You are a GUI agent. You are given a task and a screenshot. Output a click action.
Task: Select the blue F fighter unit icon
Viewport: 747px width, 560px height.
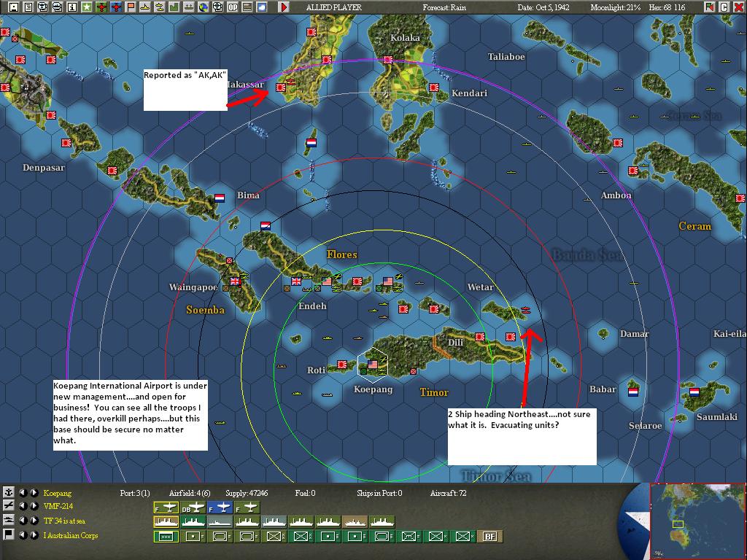tap(220, 507)
